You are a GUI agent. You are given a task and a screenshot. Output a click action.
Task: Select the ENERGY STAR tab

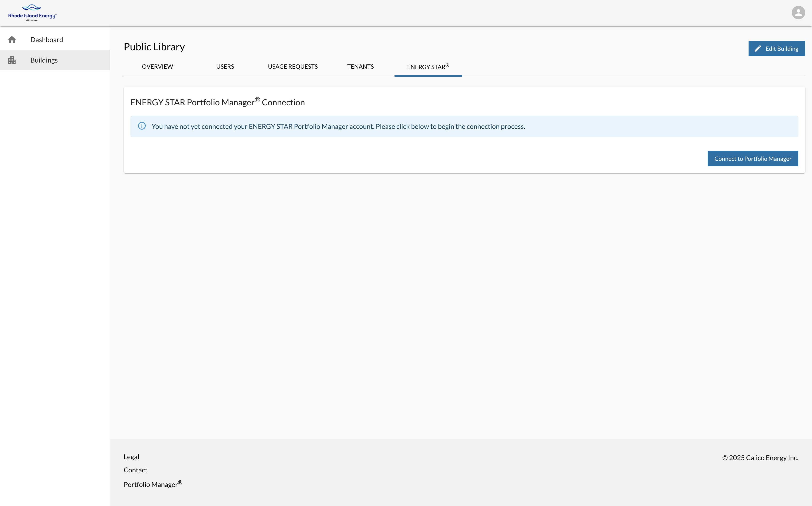(x=428, y=67)
